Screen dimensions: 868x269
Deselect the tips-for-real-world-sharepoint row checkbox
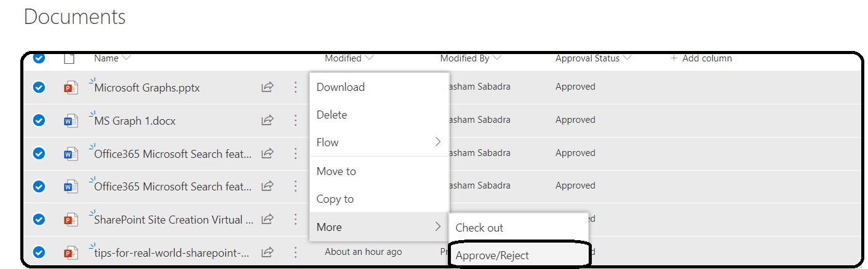39,252
